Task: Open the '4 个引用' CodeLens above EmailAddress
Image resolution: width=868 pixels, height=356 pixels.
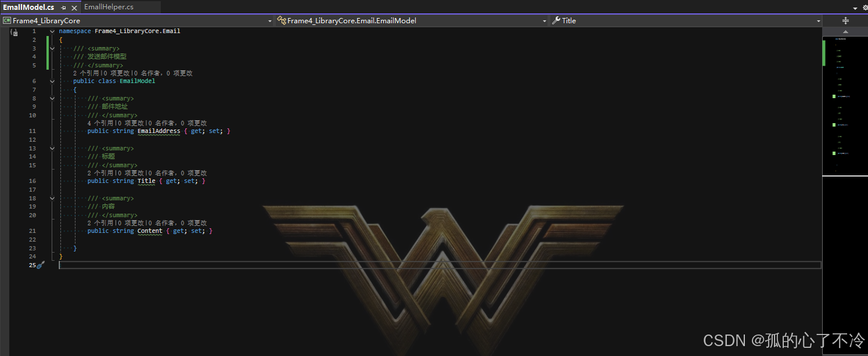Action: coord(100,124)
